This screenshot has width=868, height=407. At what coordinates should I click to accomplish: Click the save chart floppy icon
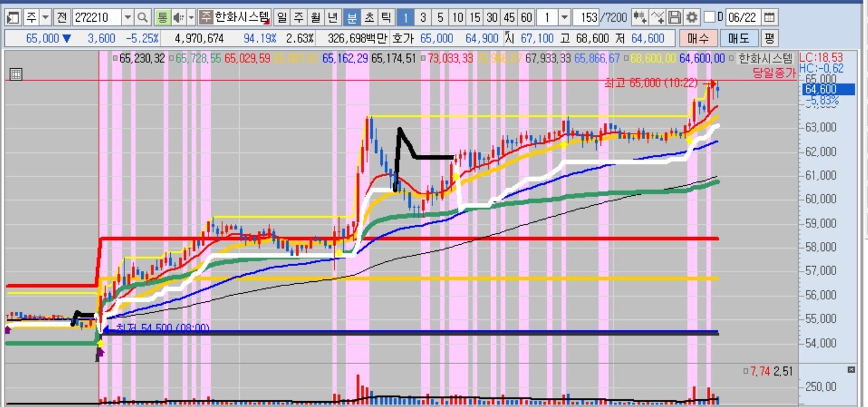click(x=675, y=17)
